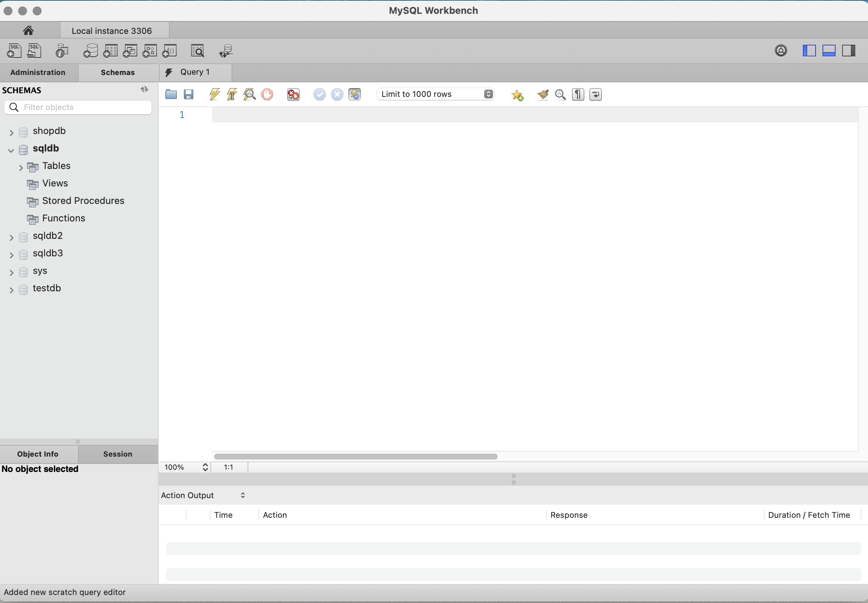The height and width of the screenshot is (603, 868).
Task: Click the Execute query lightning bolt icon
Action: [x=214, y=94]
